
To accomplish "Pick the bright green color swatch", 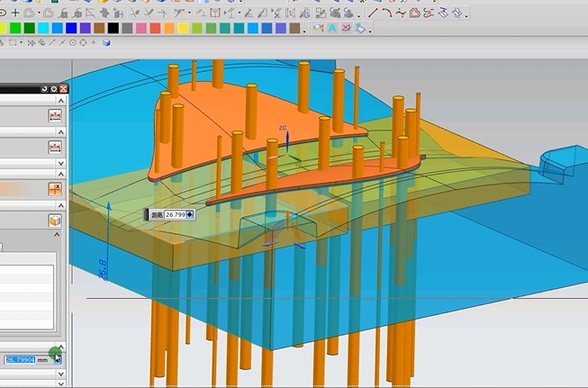I will [x=15, y=28].
